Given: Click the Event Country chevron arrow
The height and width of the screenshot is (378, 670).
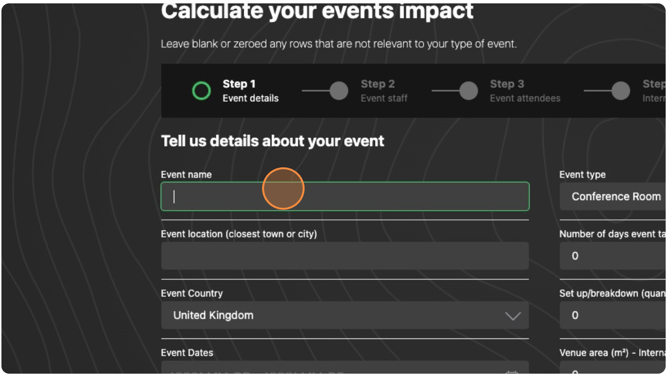Looking at the screenshot, I should 513,316.
